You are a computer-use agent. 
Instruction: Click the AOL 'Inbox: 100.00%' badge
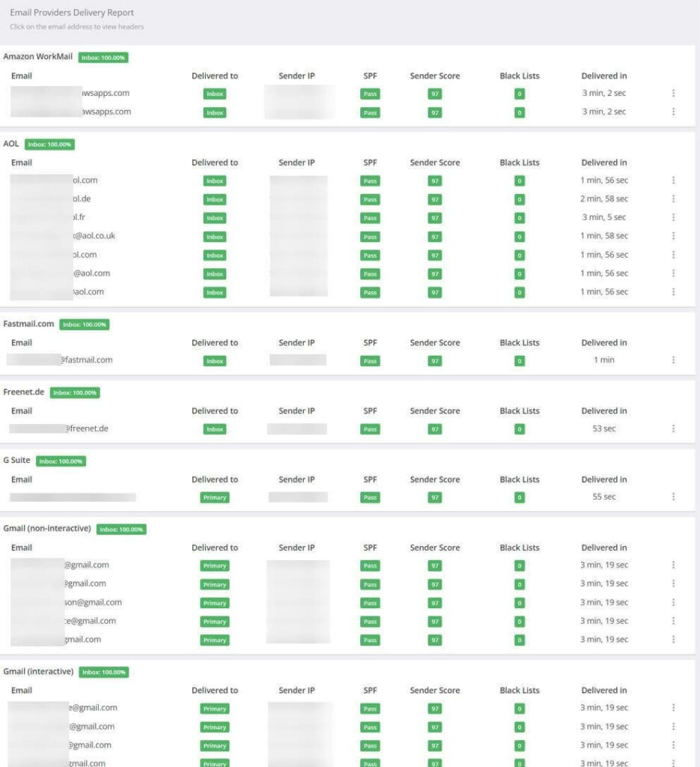[50, 145]
